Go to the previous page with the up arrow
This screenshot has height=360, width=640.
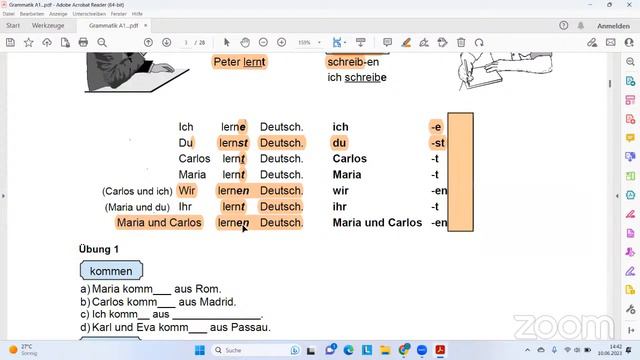click(148, 42)
